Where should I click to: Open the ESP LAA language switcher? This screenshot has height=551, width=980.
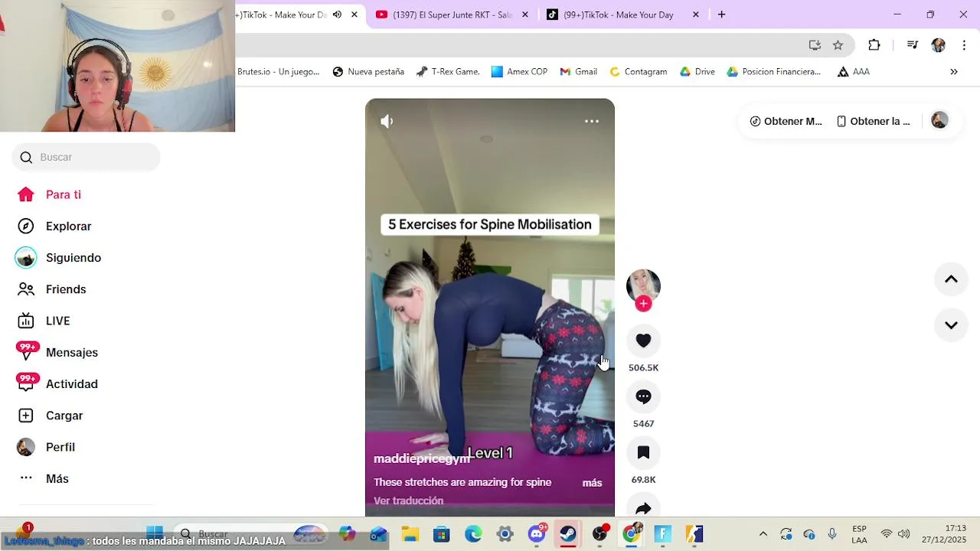point(859,534)
